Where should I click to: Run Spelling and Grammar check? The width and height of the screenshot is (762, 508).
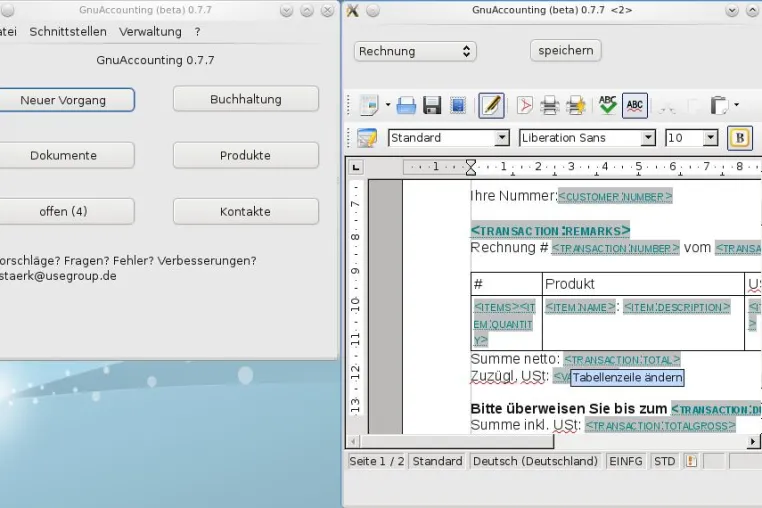(607, 105)
